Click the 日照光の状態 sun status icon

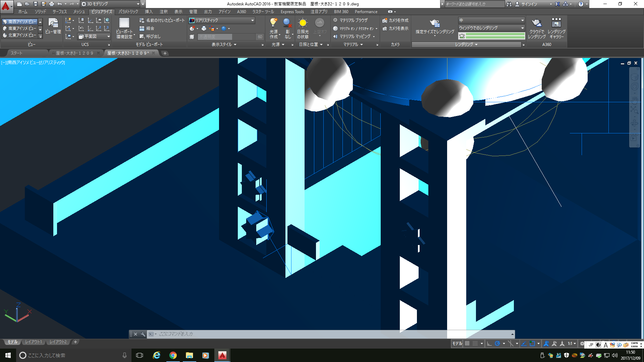[303, 23]
